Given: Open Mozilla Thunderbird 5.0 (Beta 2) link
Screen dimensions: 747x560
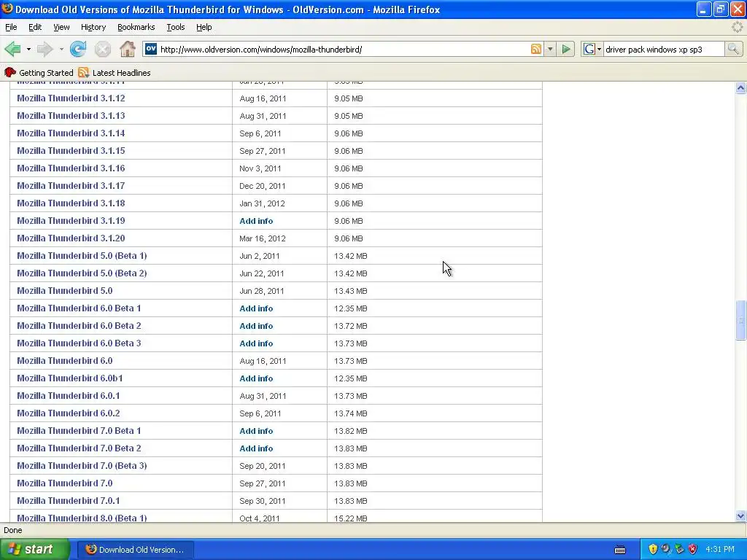Looking at the screenshot, I should [82, 273].
